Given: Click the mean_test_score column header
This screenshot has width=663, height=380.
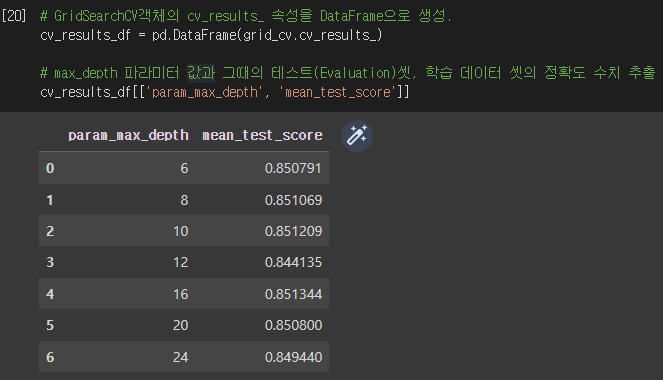Looking at the screenshot, I should [262, 135].
